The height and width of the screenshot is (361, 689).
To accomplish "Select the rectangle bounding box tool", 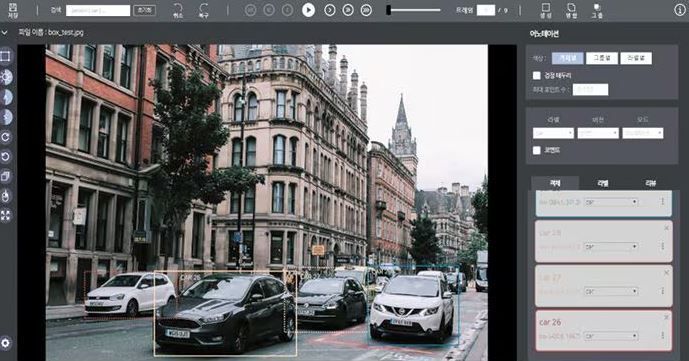I will click(5, 56).
